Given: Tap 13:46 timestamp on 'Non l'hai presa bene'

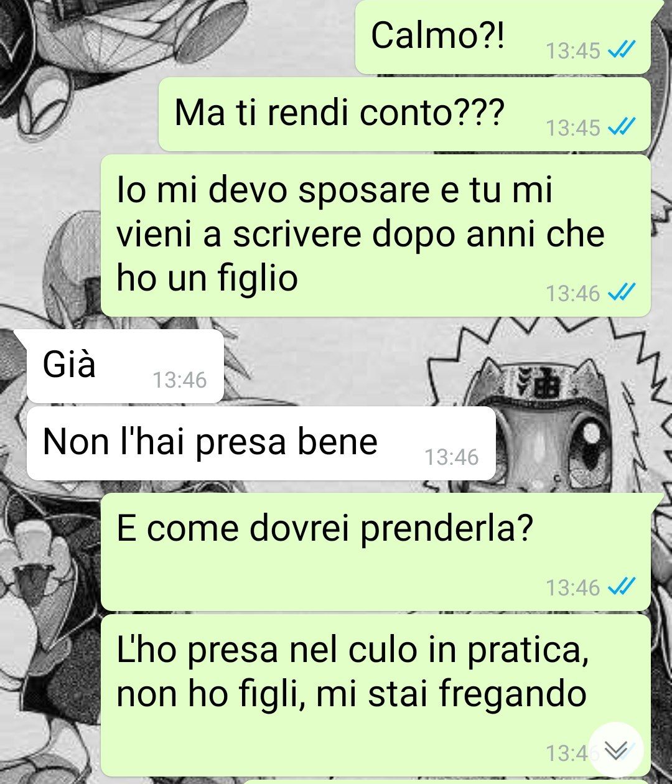Looking at the screenshot, I should click(x=452, y=458).
